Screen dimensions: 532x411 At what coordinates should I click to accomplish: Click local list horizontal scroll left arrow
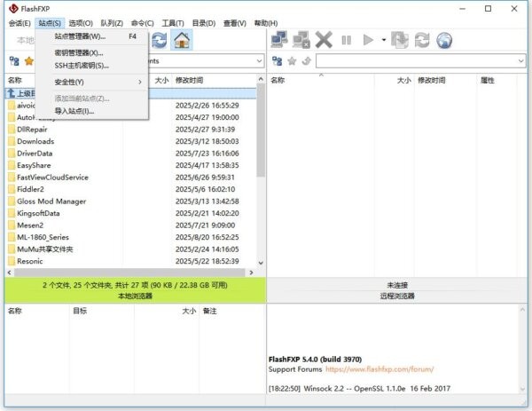click(x=9, y=273)
